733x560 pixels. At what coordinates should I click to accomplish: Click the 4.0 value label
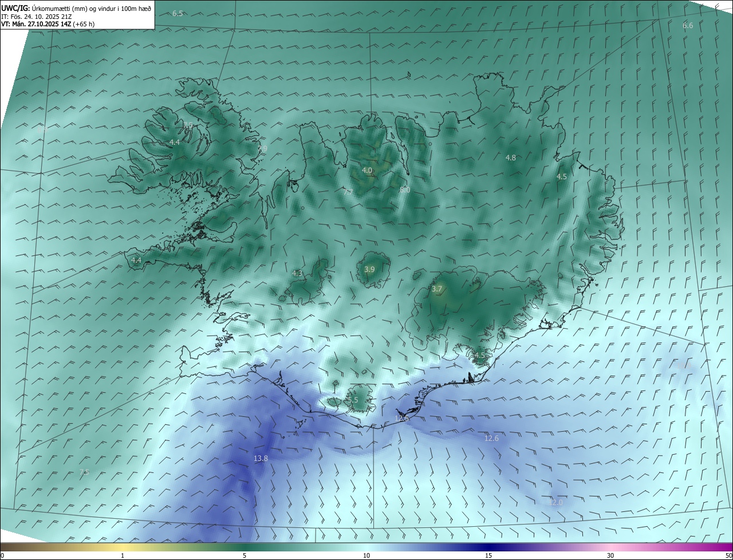[367, 170]
